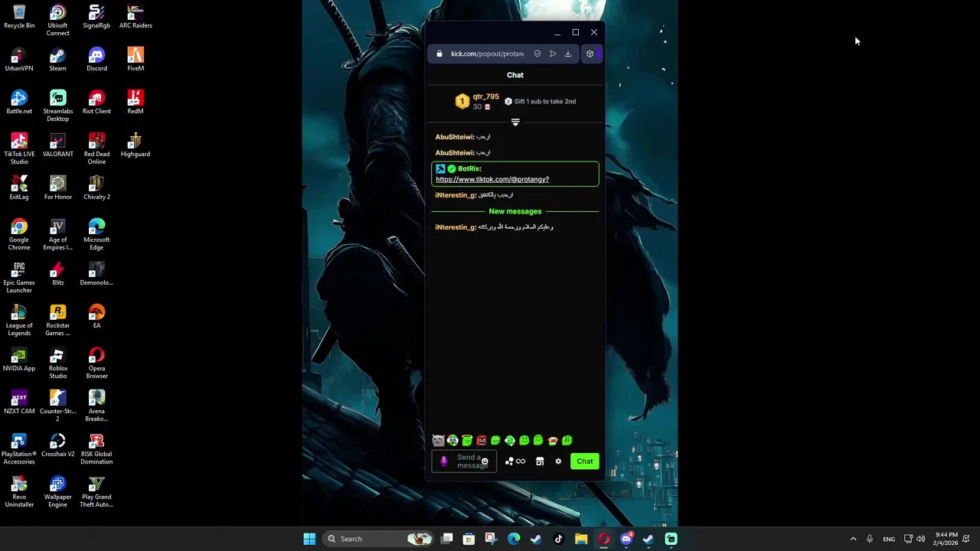This screenshot has height=551, width=980.
Task: Open the downloads icon in address bar
Action: (568, 54)
